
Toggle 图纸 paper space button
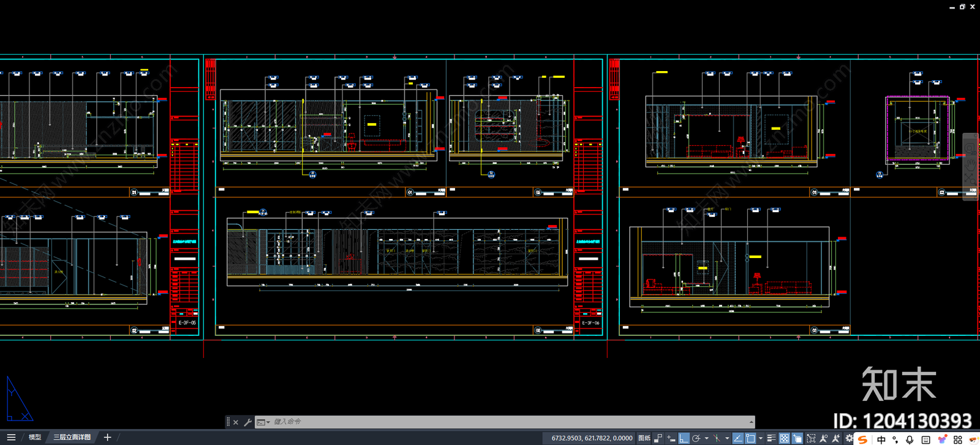click(644, 438)
